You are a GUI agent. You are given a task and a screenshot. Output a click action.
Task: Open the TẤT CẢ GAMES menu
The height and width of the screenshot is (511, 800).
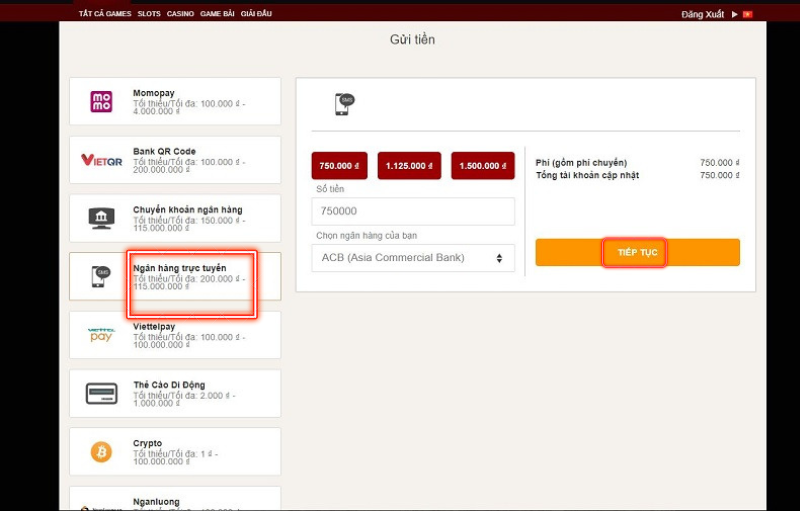pos(105,14)
